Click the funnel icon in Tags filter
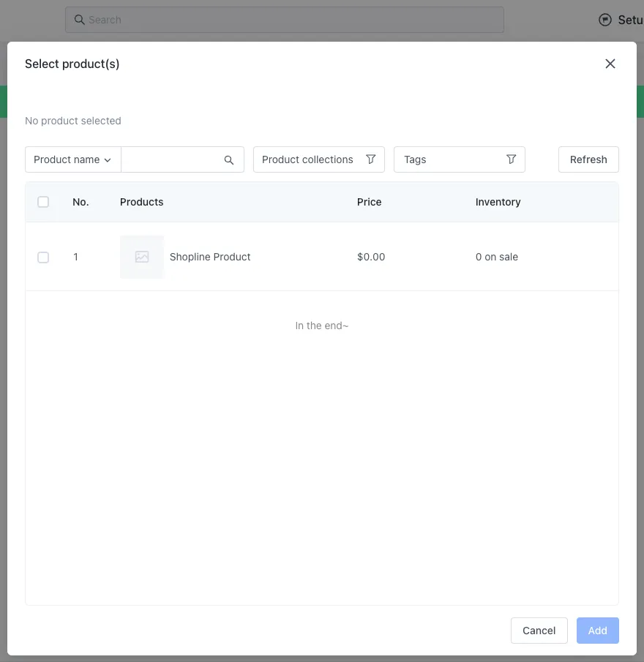 [x=512, y=159]
